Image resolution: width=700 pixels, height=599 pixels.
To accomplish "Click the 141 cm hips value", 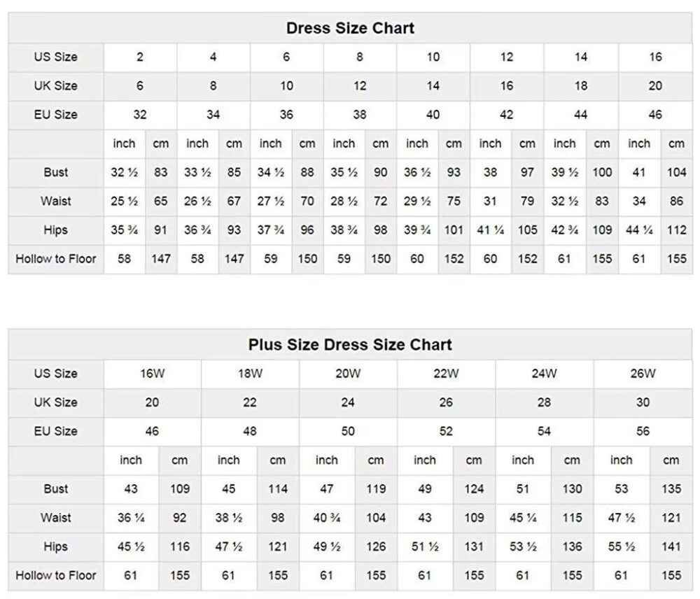I will 671,547.
